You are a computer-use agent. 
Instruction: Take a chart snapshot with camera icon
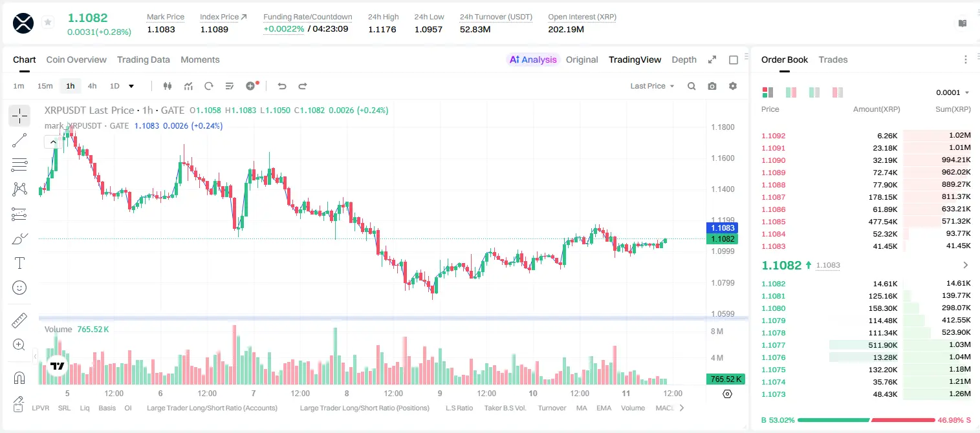click(712, 86)
